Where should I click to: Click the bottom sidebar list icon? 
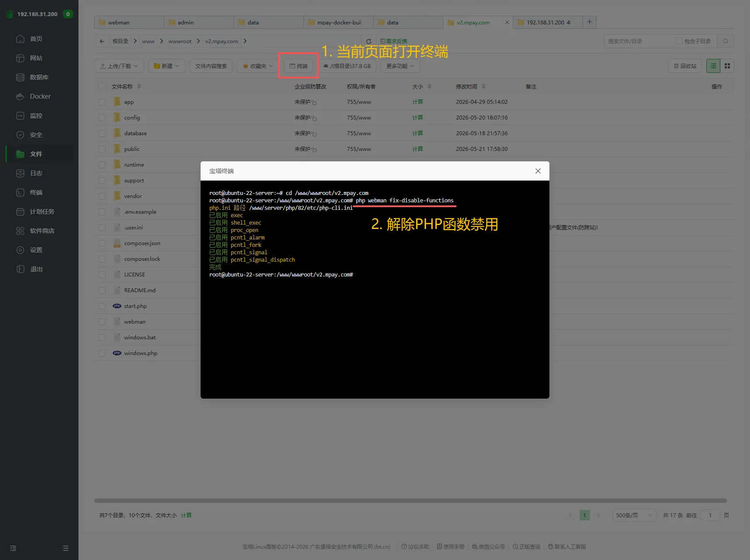(65, 548)
